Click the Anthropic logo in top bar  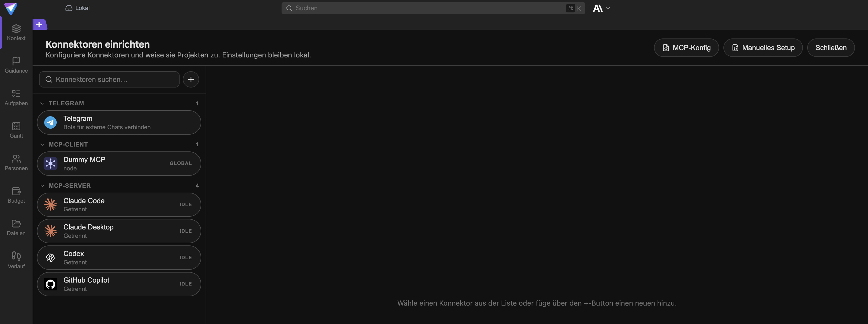[x=598, y=8]
